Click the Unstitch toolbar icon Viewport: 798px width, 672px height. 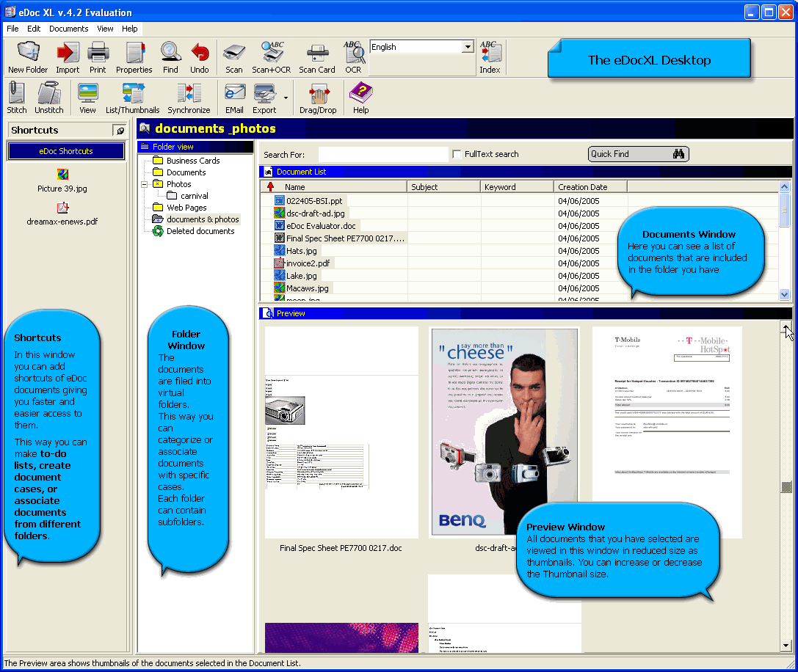(49, 98)
